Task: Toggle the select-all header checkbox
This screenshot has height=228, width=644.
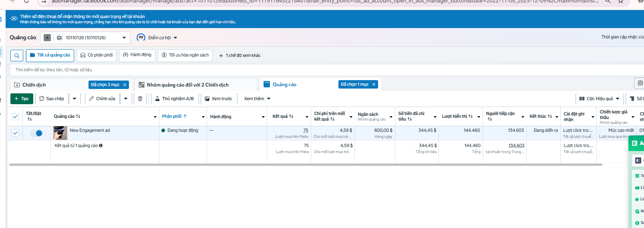Action: 15,117
